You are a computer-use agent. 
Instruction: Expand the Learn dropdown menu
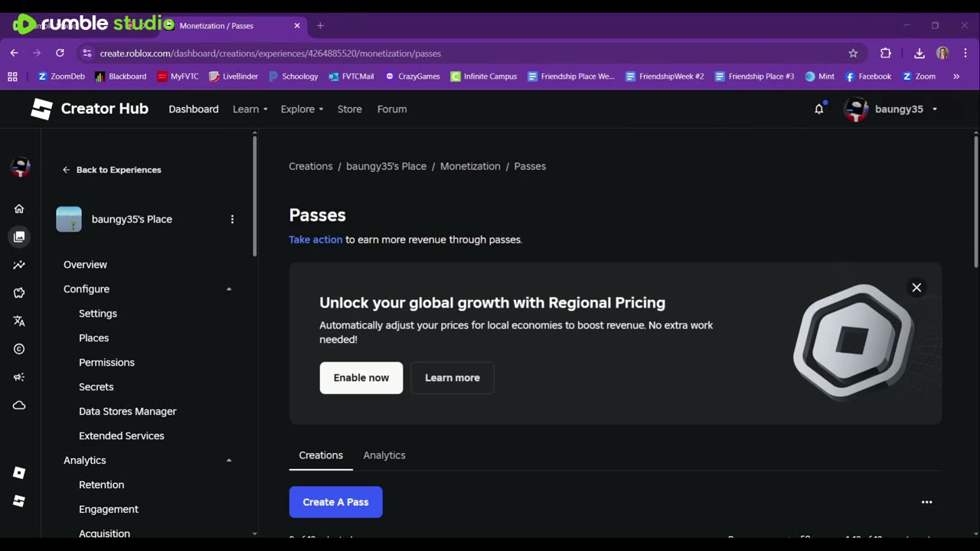coord(250,109)
